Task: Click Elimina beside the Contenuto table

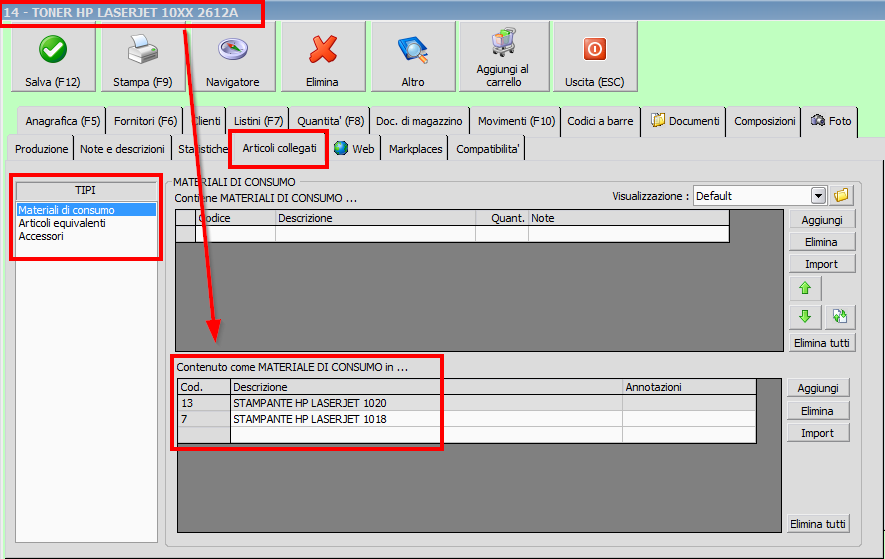Action: pos(818,410)
